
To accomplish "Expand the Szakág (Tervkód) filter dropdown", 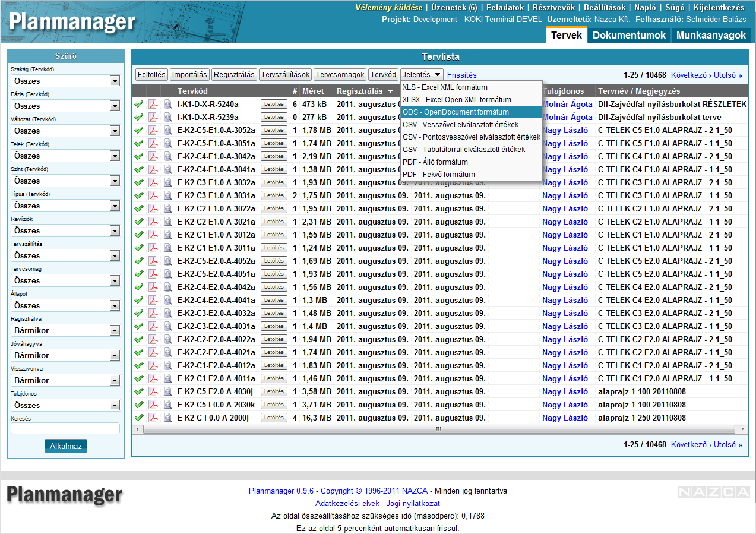I will tap(115, 81).
